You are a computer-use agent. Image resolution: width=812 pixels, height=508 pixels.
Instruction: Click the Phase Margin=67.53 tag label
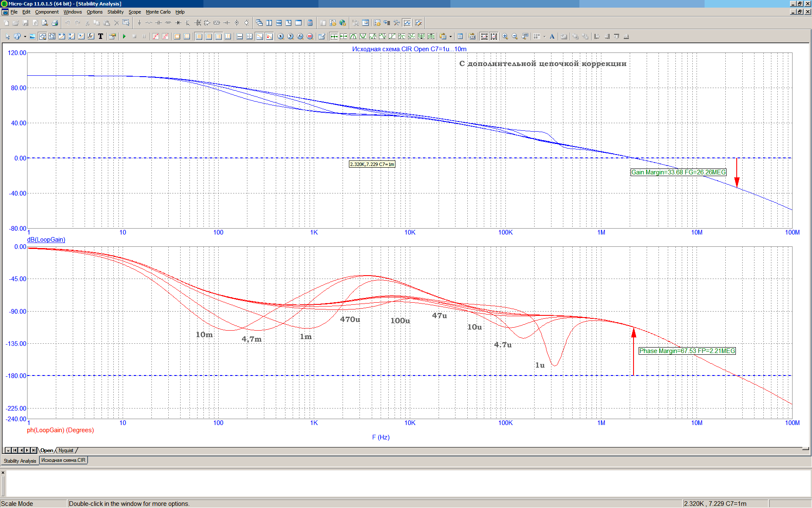(687, 351)
